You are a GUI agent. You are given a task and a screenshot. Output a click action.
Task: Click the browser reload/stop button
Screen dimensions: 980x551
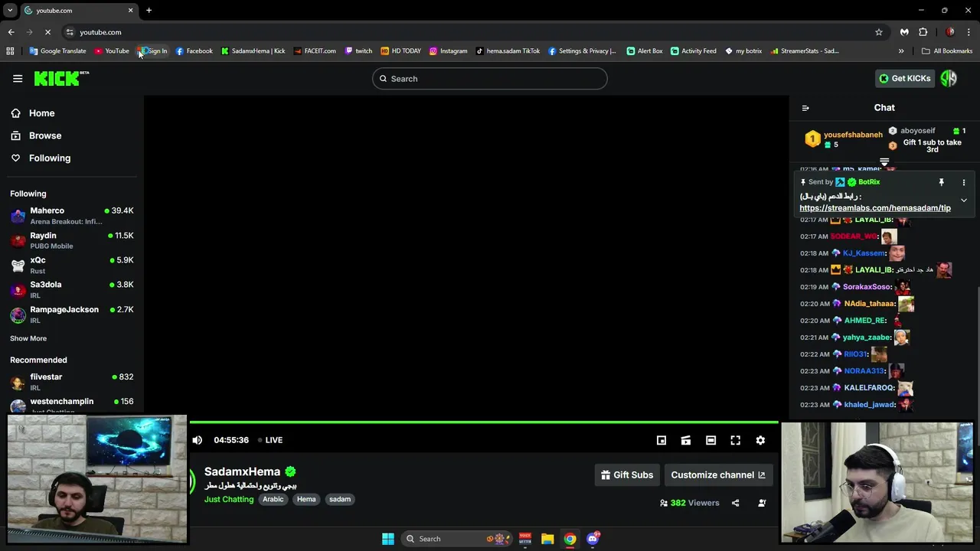click(x=47, y=32)
